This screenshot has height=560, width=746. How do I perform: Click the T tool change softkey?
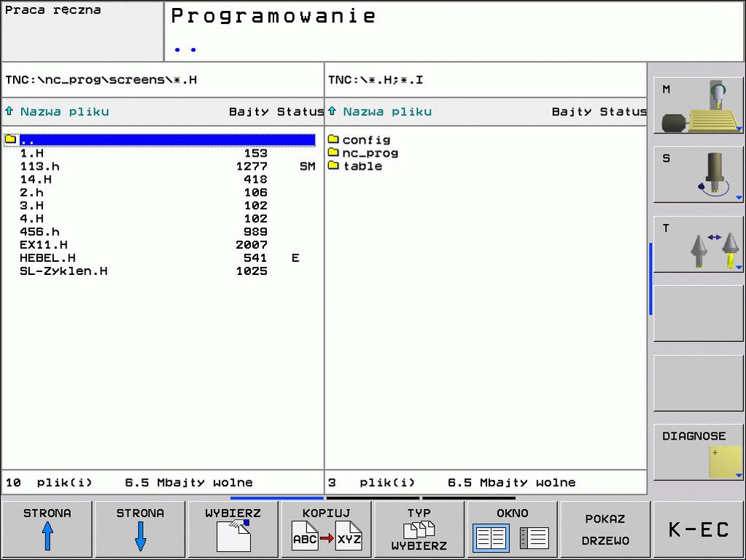[698, 244]
